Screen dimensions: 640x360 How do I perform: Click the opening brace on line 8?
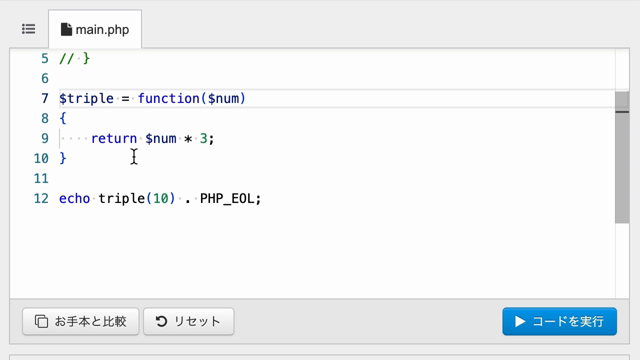63,118
